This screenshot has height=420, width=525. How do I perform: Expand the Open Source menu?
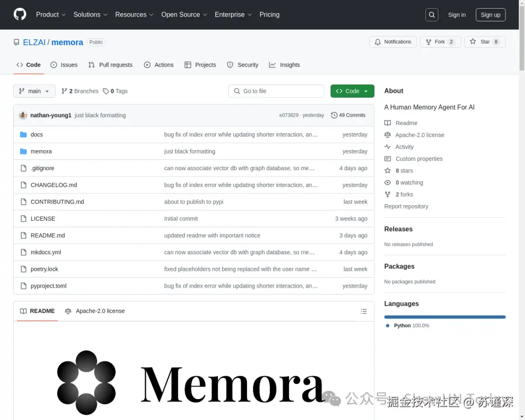pos(184,15)
